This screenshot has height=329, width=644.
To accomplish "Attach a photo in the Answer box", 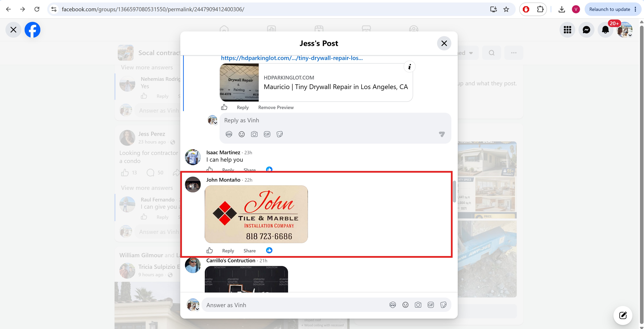I will coord(418,305).
